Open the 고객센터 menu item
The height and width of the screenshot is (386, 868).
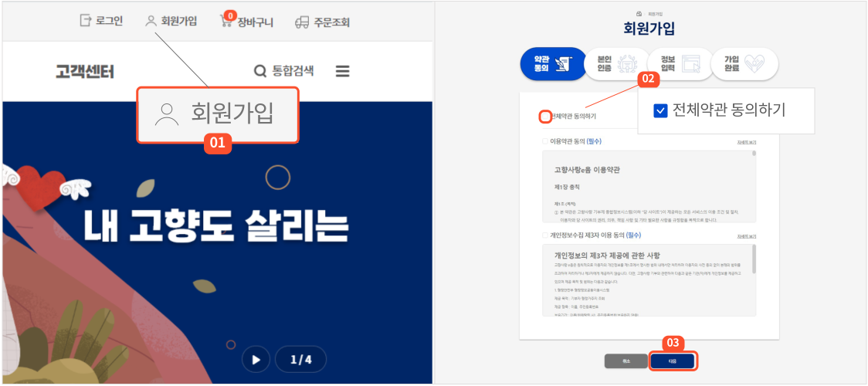(85, 71)
